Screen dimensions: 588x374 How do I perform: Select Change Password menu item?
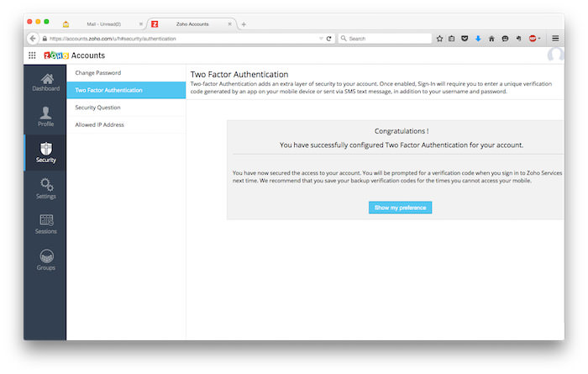tap(126, 73)
